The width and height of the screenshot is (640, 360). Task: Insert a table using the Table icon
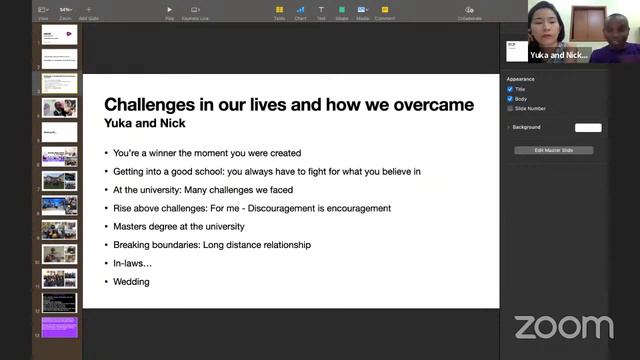[x=280, y=10]
